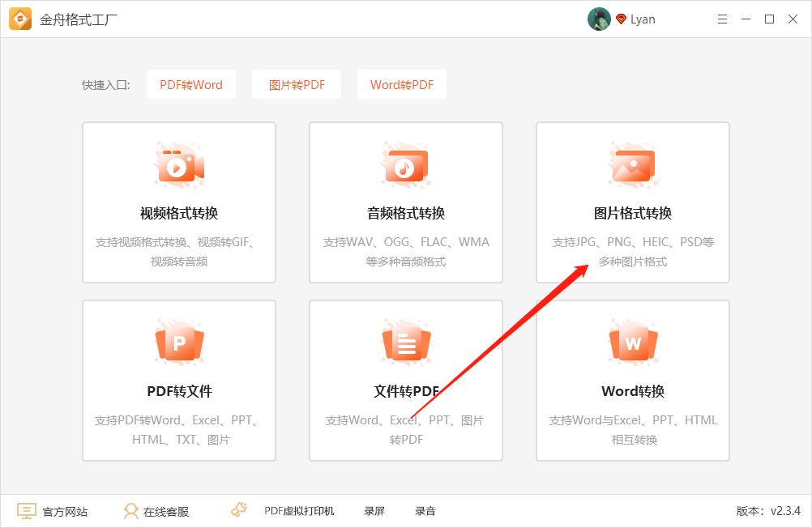Click the Word转PDF quick entry button
The height and width of the screenshot is (528, 812).
[401, 84]
